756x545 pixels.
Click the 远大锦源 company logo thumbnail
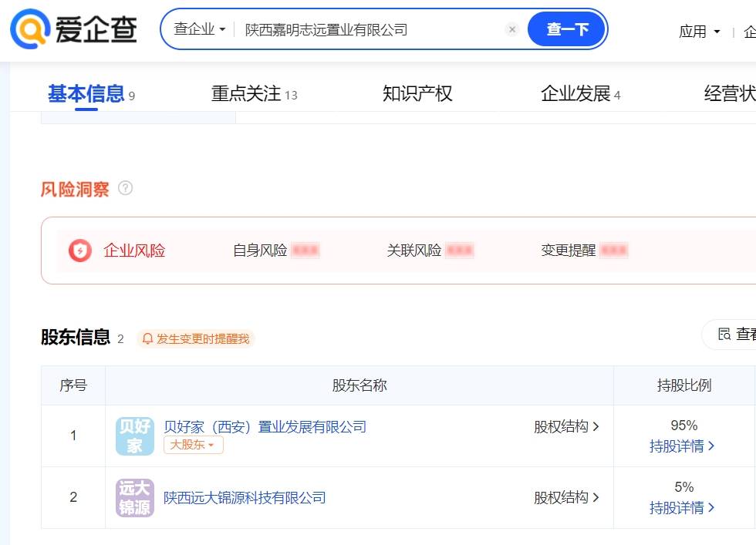click(134, 498)
